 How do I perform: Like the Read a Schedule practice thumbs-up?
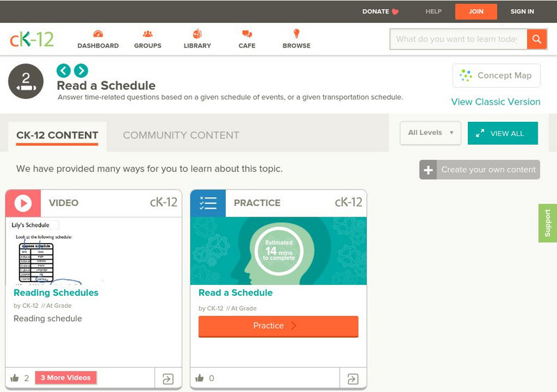200,378
